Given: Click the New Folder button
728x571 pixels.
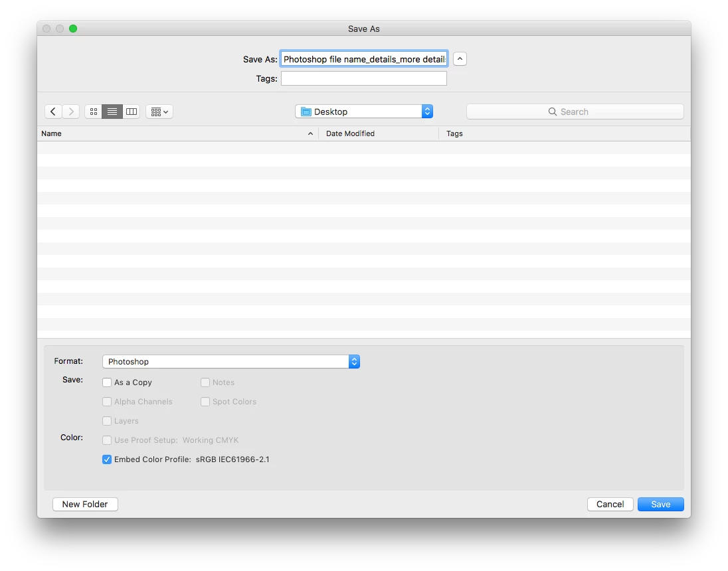Looking at the screenshot, I should coord(85,504).
